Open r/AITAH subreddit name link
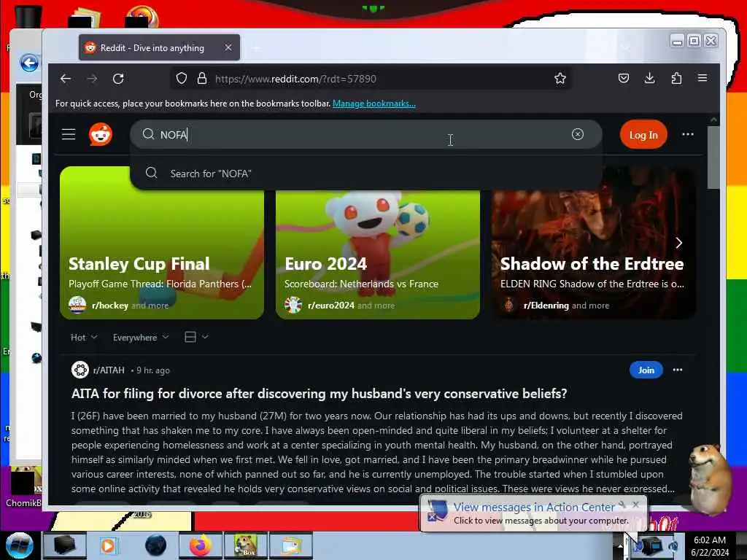The image size is (747, 560). pos(109,370)
